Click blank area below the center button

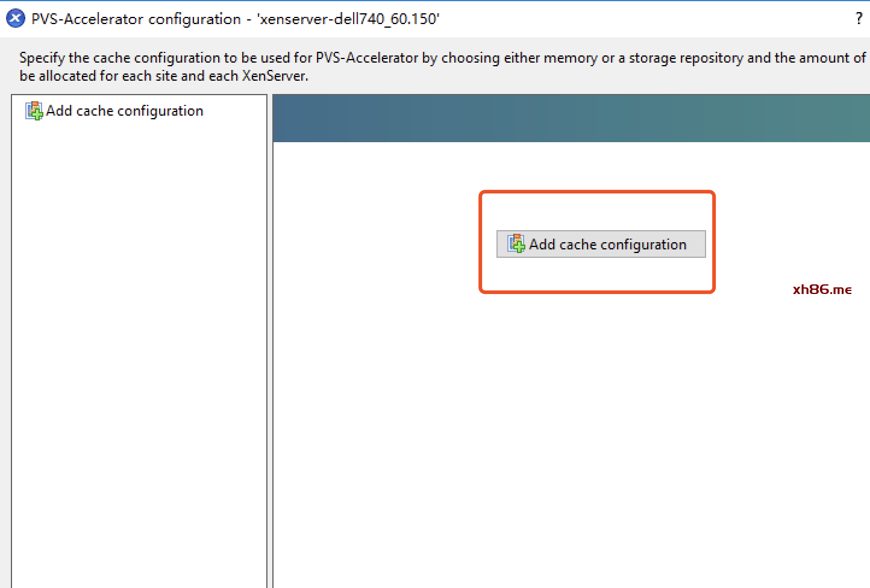click(x=571, y=422)
